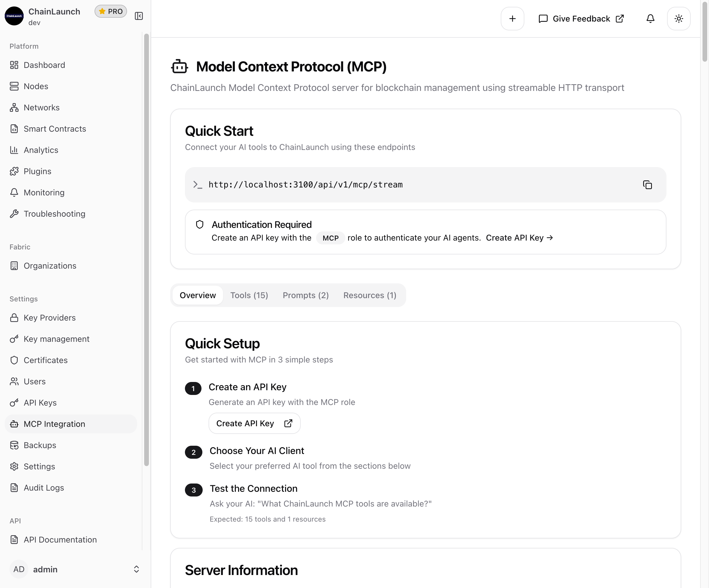Open the Networks panel

tap(41, 107)
